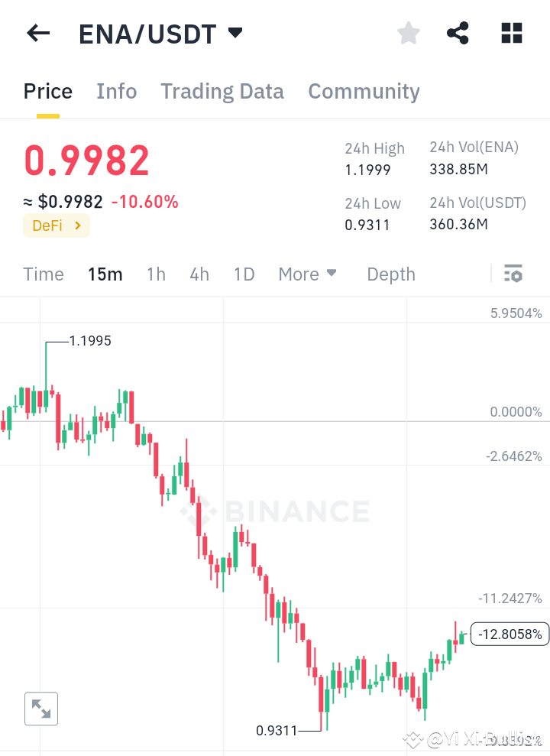Image resolution: width=550 pixels, height=756 pixels.
Task: Switch to the Trading Data tab
Action: 222,91
